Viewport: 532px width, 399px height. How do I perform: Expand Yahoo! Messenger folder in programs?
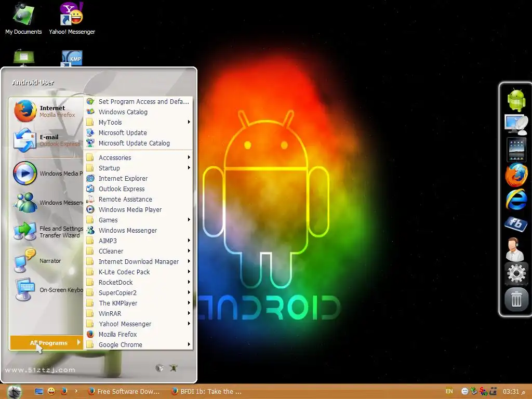point(138,324)
